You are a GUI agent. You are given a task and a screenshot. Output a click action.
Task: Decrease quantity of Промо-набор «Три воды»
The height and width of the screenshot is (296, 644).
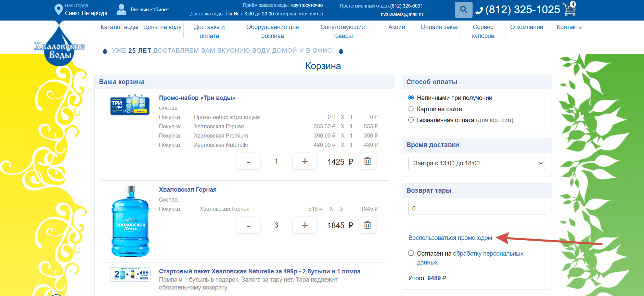tap(248, 161)
